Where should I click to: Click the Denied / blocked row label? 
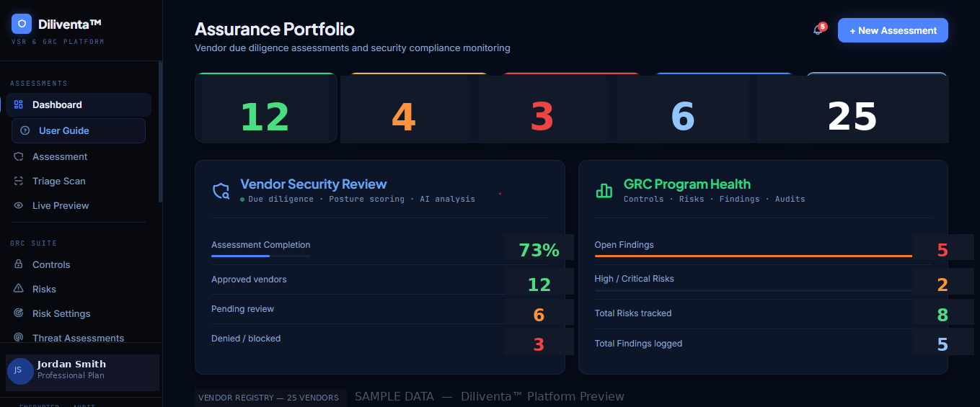coord(246,339)
